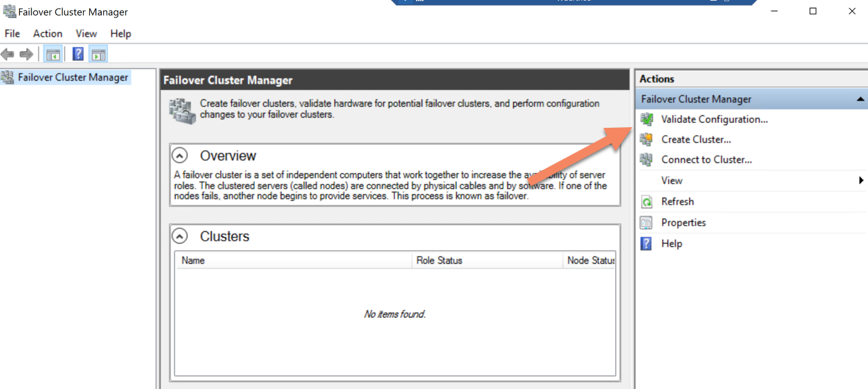Viewport: 868px width, 389px height.
Task: Open the View menu in menu bar
Action: [x=86, y=34]
